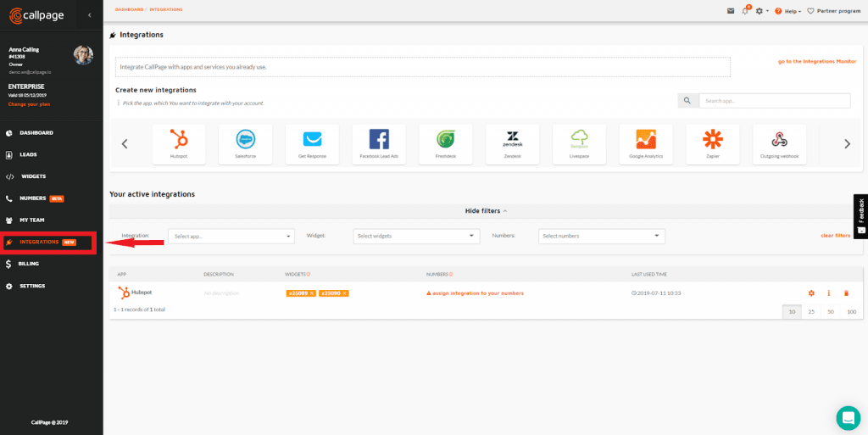The image size is (868, 435).
Task: Open the Select app dropdown
Action: click(231, 237)
